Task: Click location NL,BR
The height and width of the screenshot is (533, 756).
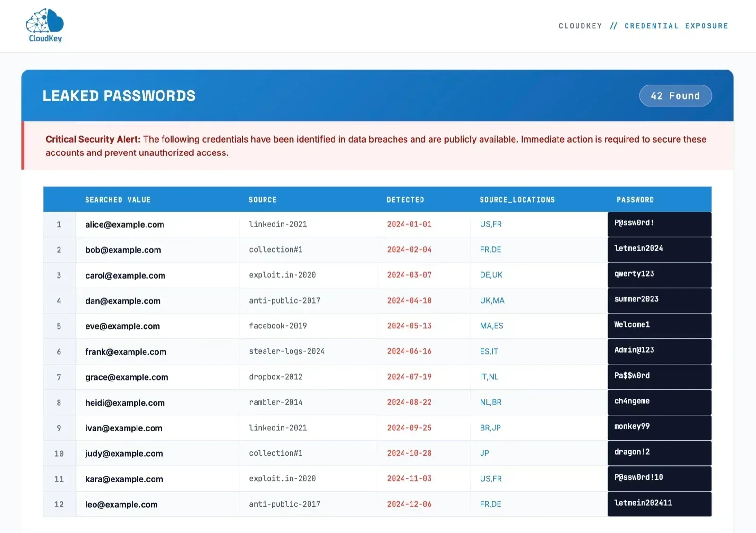Action: tap(490, 403)
